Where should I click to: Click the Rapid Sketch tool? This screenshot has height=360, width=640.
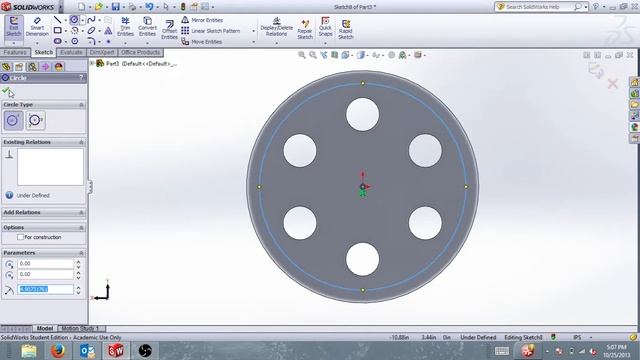345,29
